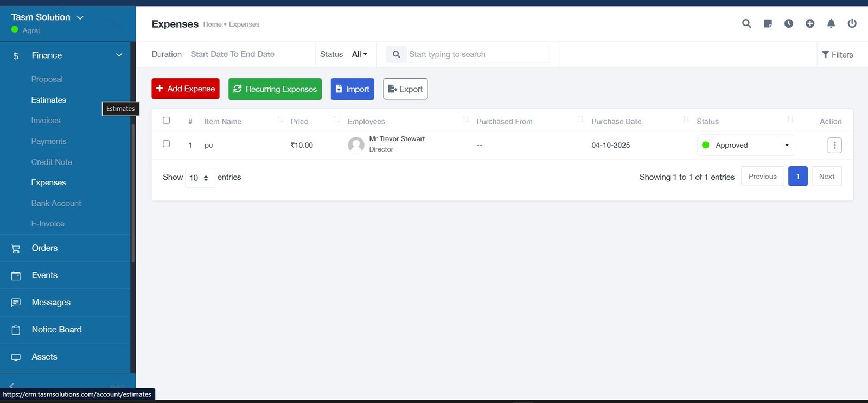Click the red Add Expense button
The image size is (868, 403).
186,89
